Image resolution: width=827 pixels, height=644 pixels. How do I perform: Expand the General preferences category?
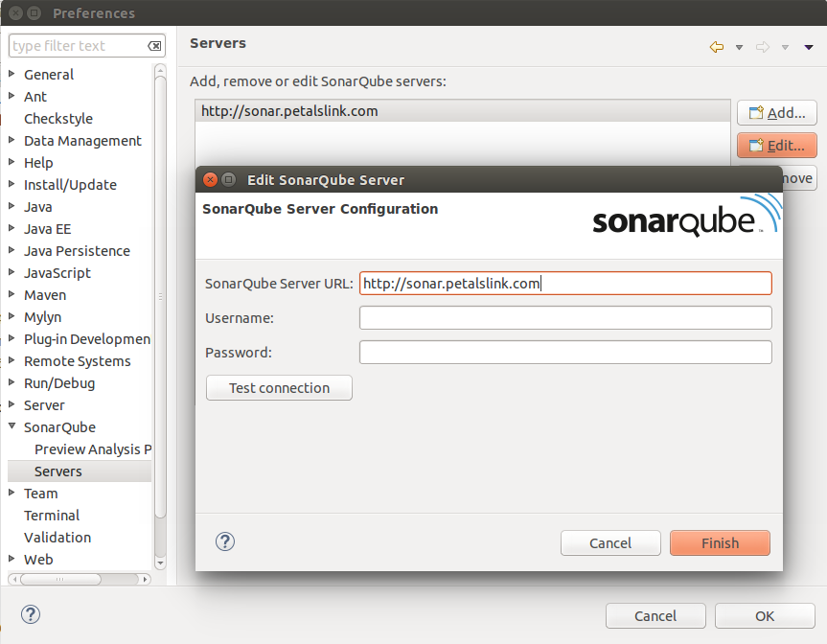point(12,75)
